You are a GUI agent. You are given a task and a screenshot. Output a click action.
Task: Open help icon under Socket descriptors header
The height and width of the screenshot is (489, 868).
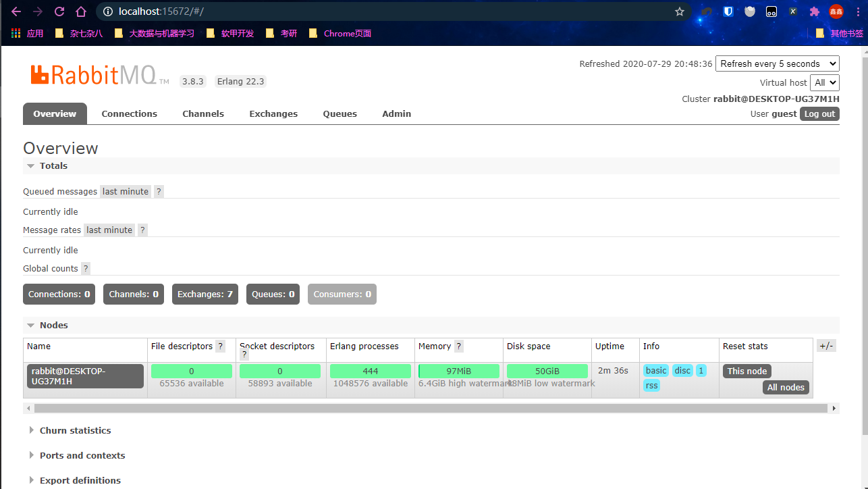point(244,355)
